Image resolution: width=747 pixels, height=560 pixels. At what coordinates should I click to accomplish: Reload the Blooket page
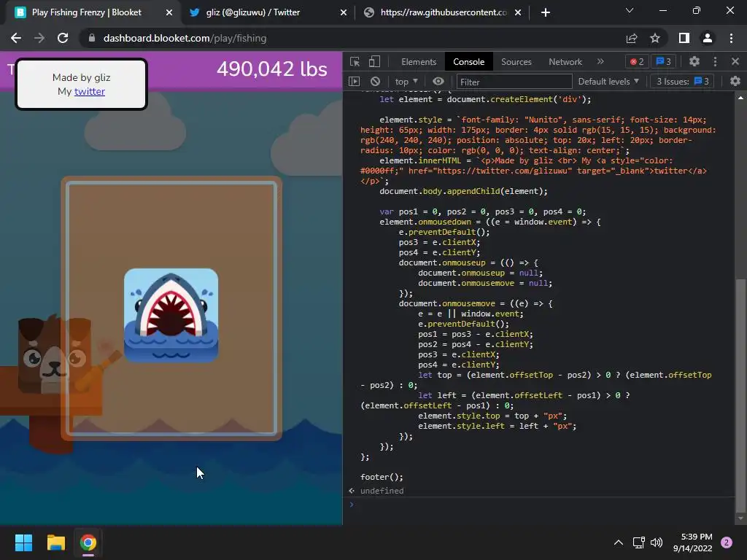[x=63, y=38]
